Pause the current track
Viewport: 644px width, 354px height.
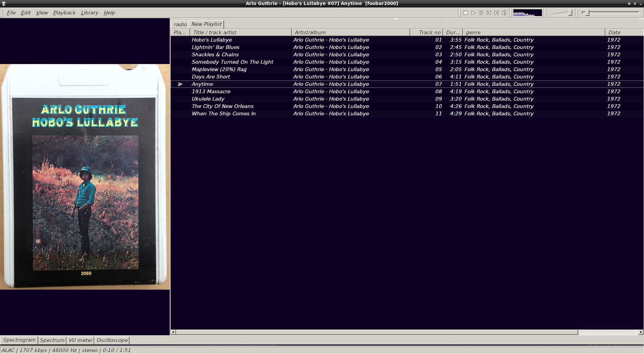481,13
